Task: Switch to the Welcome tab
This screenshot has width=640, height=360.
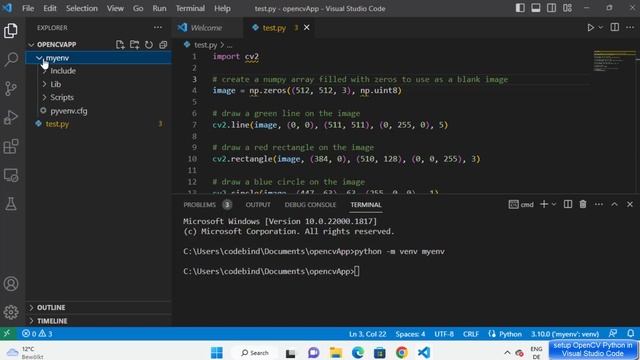Action: click(x=206, y=28)
